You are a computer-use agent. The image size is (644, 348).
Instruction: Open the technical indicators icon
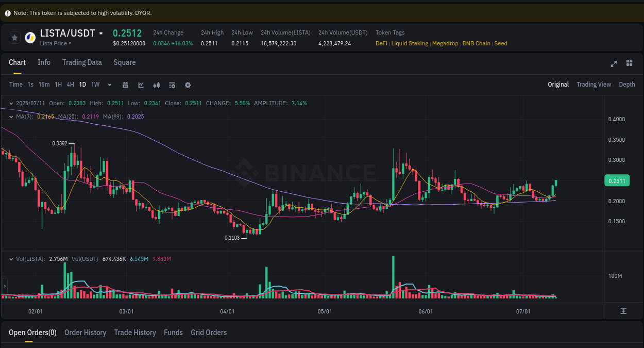tap(157, 85)
